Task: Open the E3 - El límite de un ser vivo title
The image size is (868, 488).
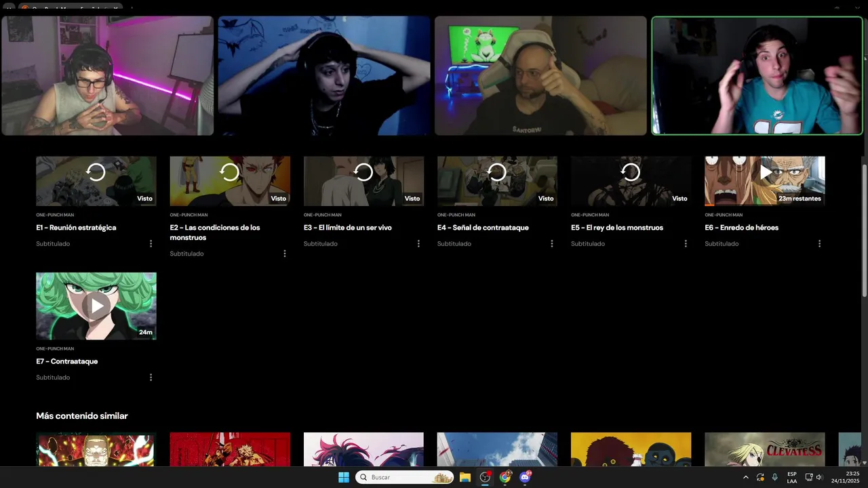Action: (347, 228)
